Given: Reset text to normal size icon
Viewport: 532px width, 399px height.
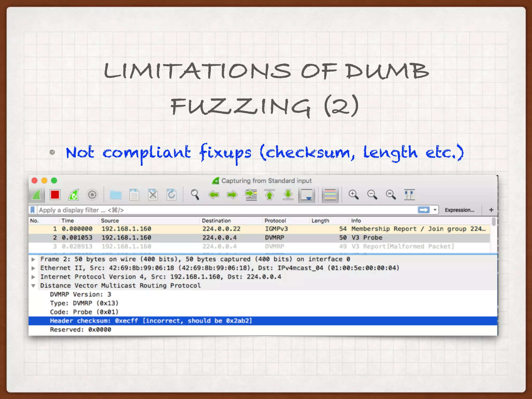Looking at the screenshot, I should pyautogui.click(x=391, y=195).
